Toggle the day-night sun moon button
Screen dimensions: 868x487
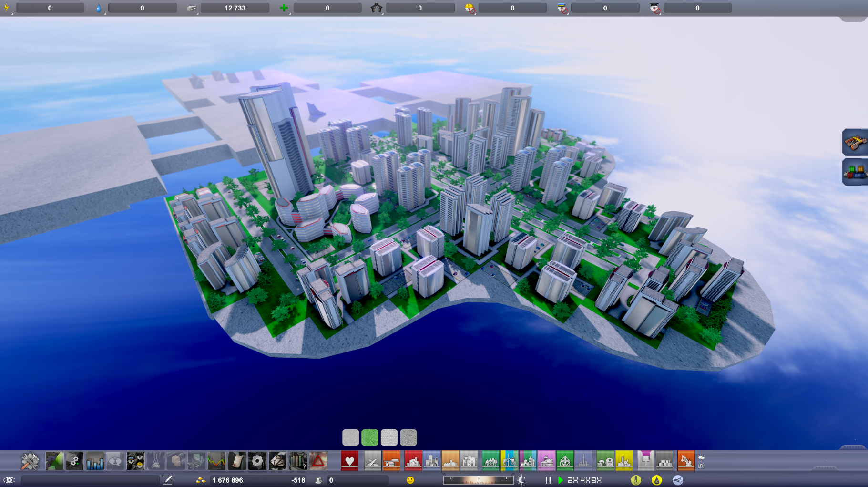coord(521,480)
